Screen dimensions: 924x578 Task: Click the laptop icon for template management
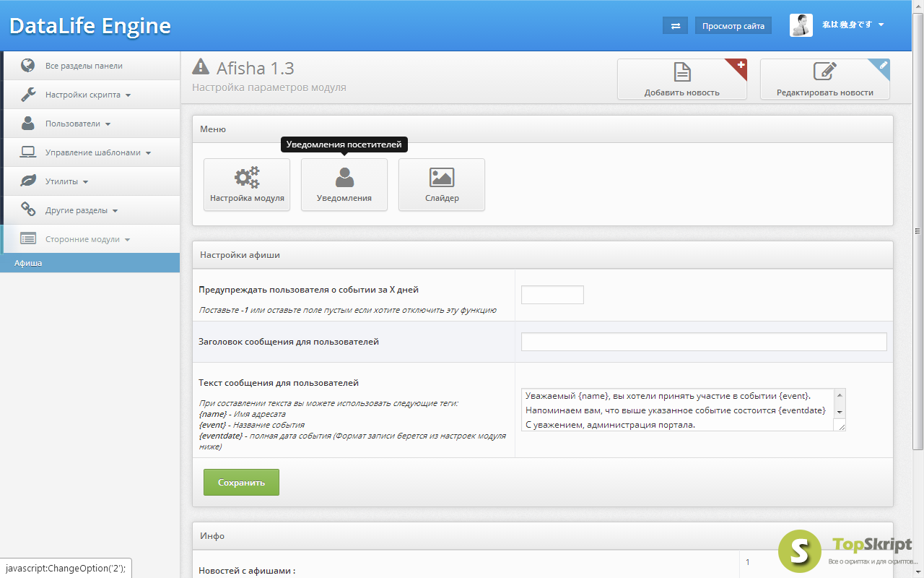[x=28, y=152]
